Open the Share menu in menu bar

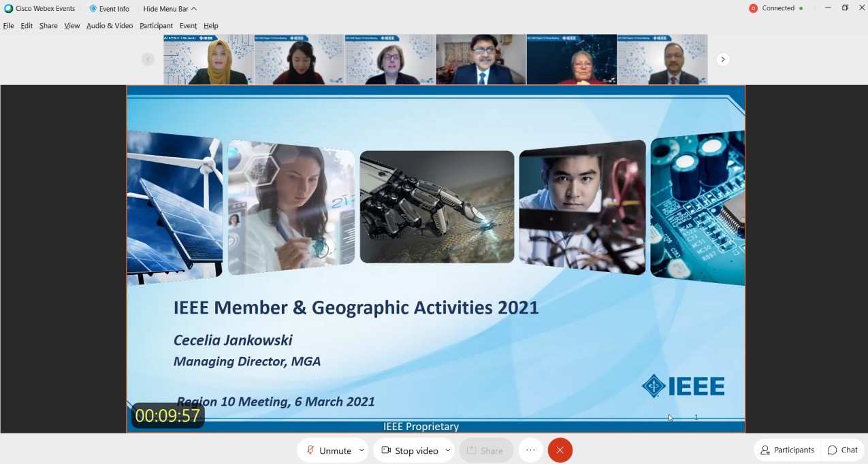[x=48, y=26]
